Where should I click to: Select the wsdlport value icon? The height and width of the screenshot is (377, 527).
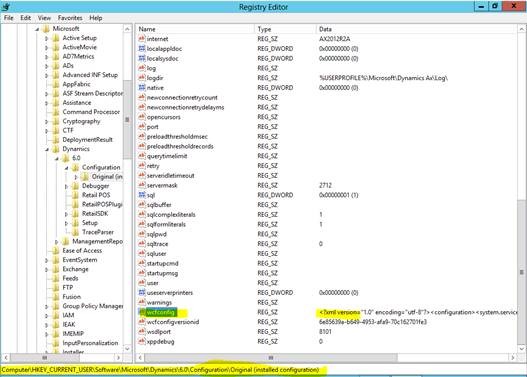[142, 331]
